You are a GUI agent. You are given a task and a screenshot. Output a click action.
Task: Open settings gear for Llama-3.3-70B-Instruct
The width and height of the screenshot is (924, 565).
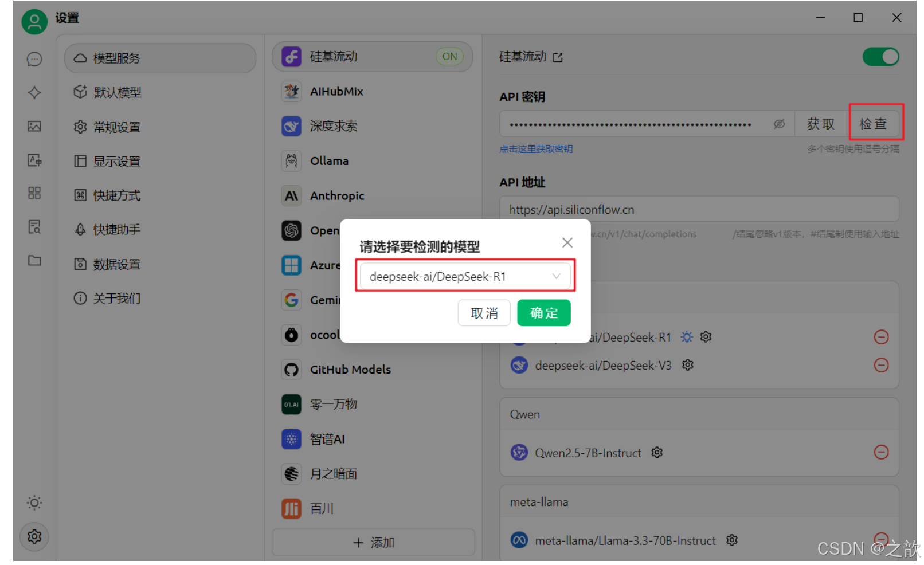point(732,540)
